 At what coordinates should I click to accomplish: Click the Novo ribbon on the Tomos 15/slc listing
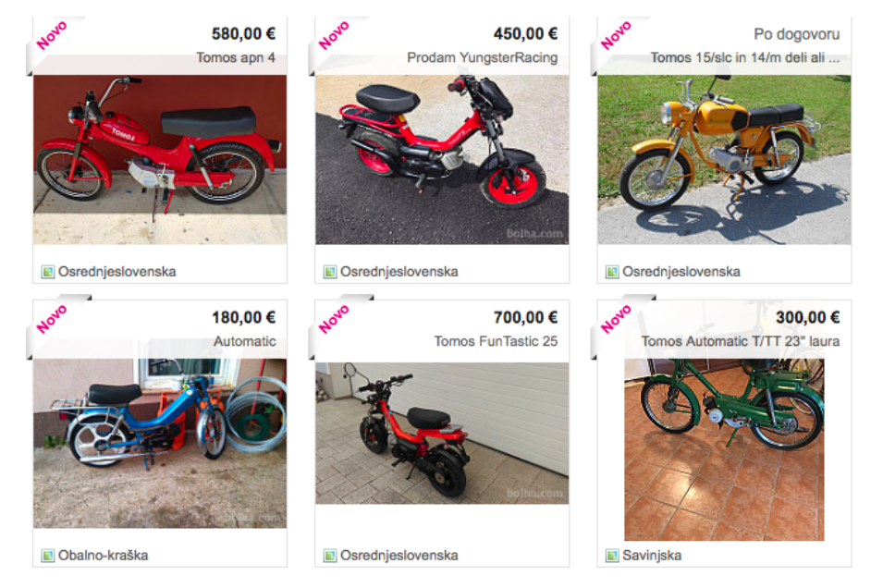[x=616, y=35]
